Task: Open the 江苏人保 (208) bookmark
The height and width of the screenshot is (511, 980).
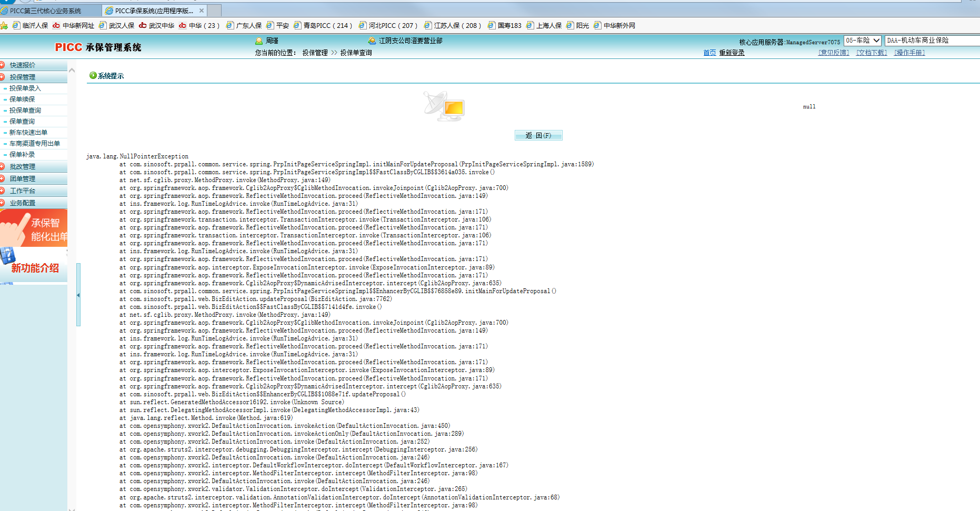Action: pyautogui.click(x=453, y=25)
